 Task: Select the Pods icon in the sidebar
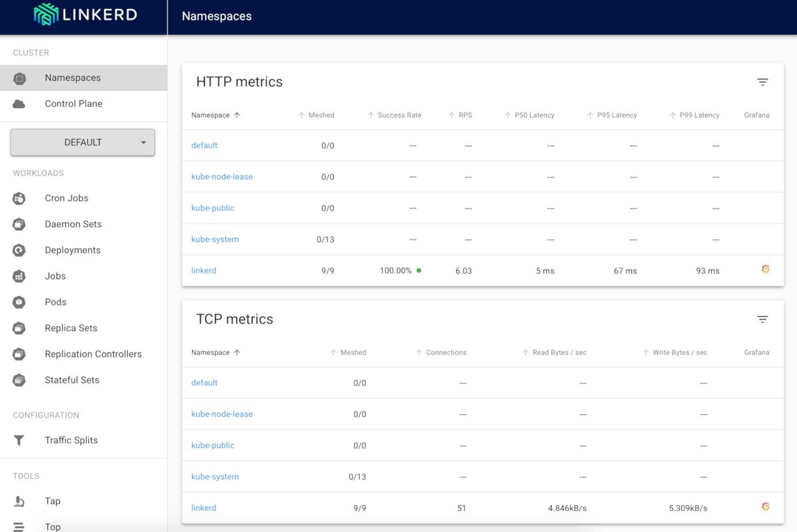[19, 302]
